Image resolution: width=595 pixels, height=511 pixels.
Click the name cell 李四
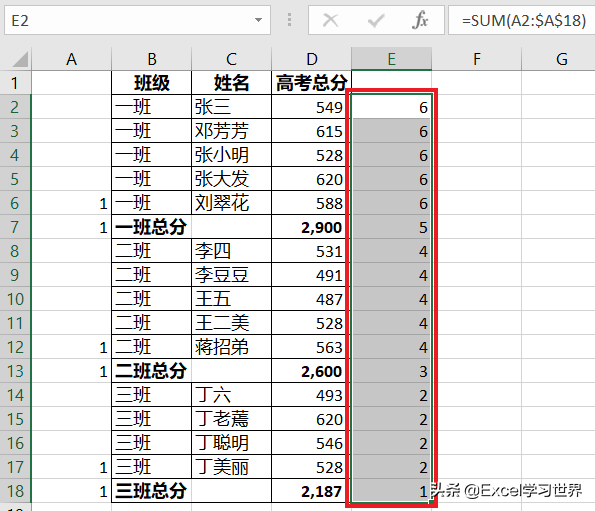coord(231,251)
